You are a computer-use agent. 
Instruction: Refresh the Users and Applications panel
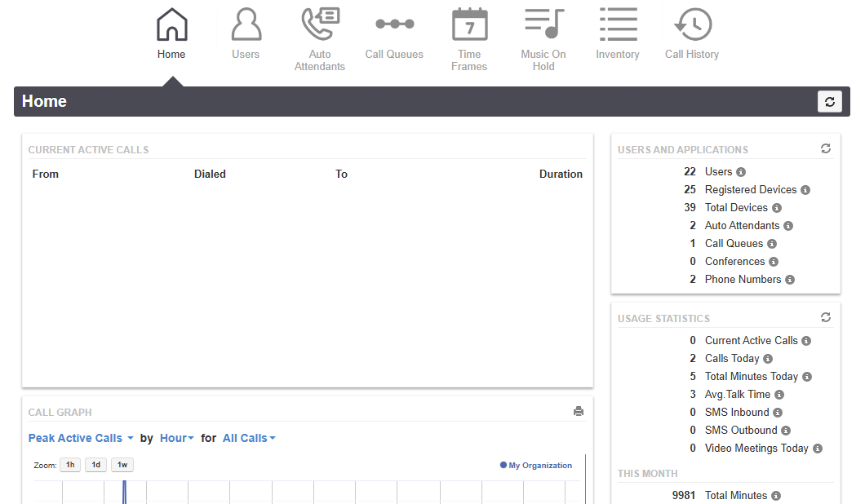826,148
